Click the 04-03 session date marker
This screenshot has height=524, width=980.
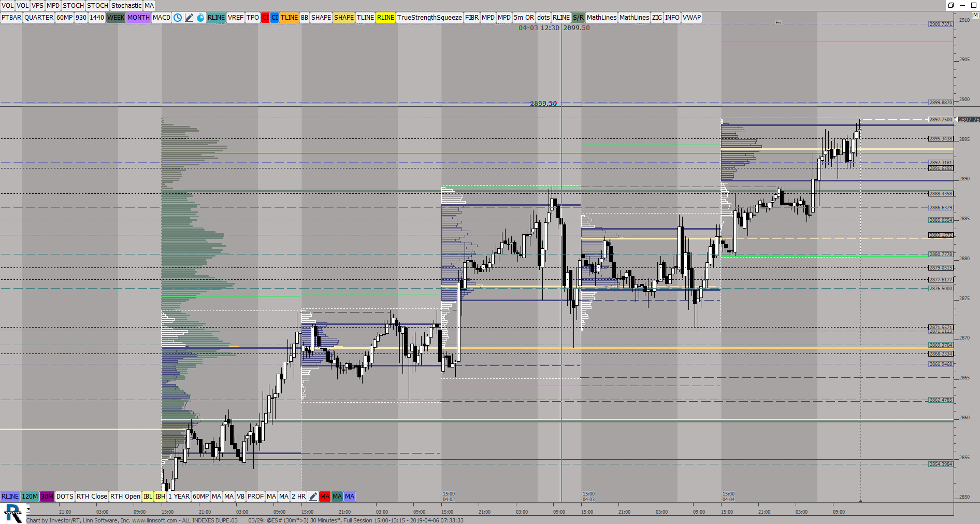click(x=588, y=497)
